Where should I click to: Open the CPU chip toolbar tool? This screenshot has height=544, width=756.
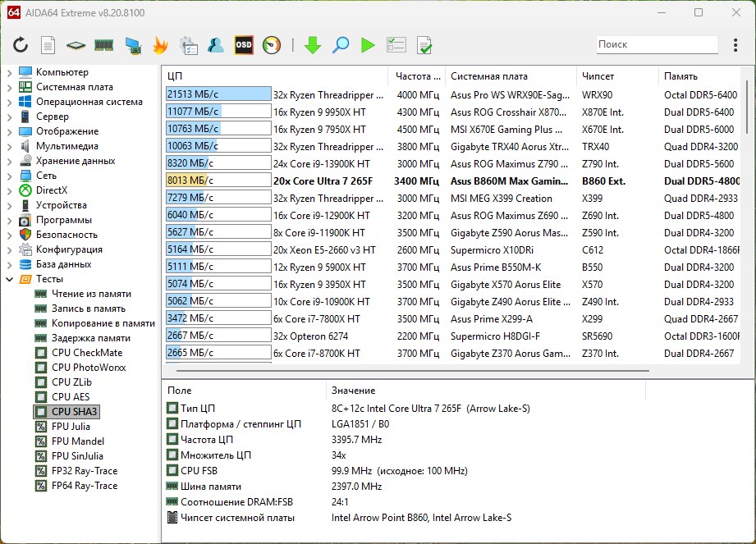coord(76,45)
